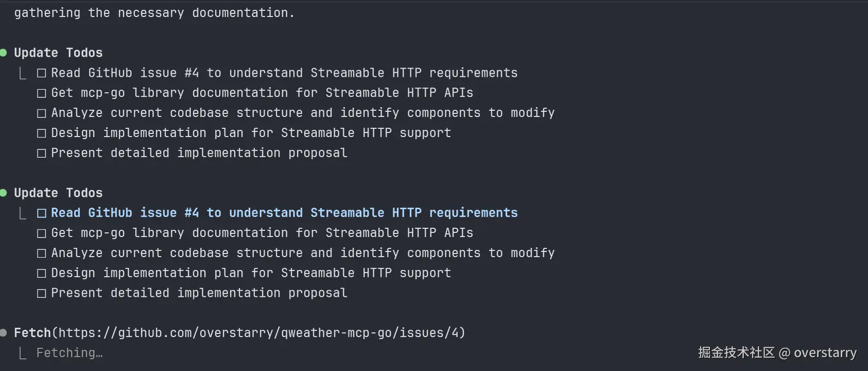Select "Present detailed implementation proposal" text in second list
This screenshot has height=371, width=868.
pyautogui.click(x=199, y=293)
